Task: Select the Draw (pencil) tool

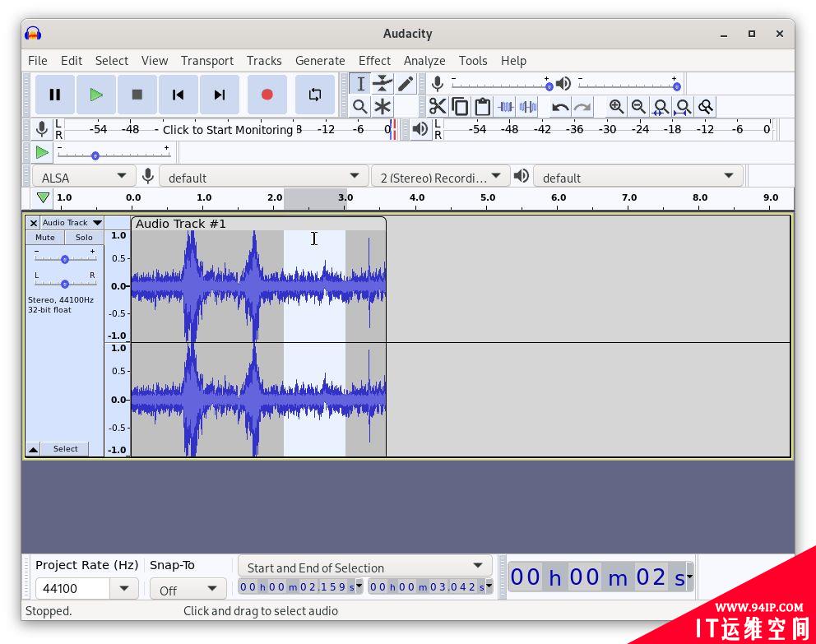Action: tap(406, 84)
